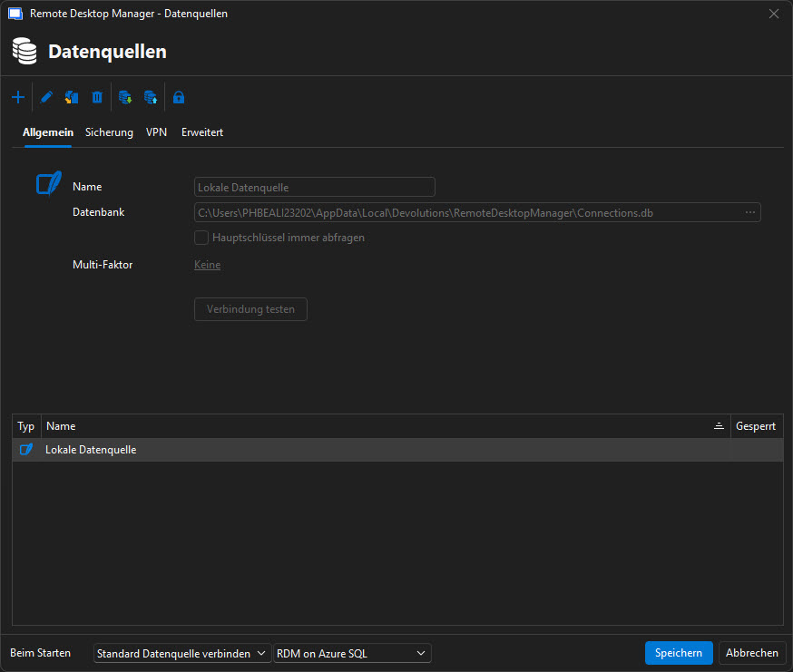
Task: Click the 'Verbindung testen' button
Action: tap(250, 309)
